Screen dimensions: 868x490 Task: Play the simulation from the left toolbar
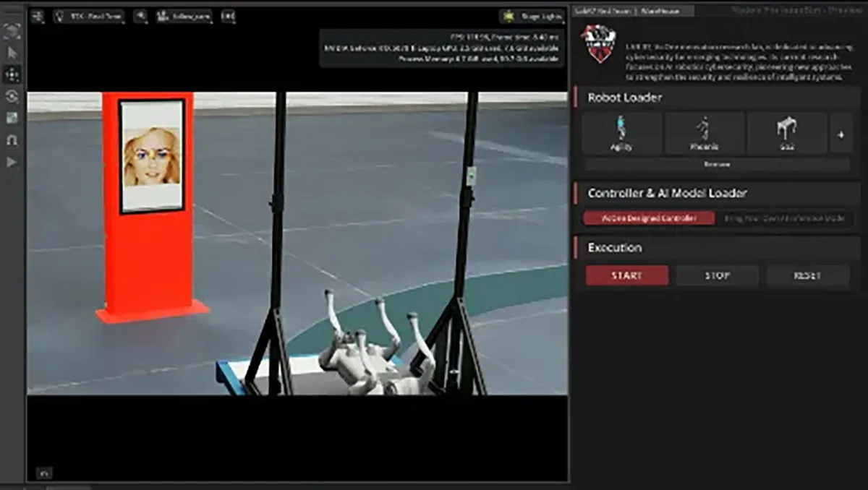click(x=12, y=162)
